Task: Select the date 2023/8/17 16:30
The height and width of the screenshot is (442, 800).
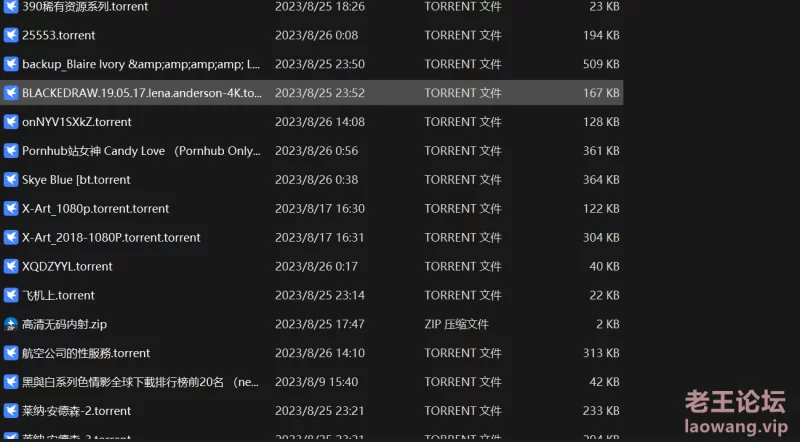Action: [x=320, y=209]
